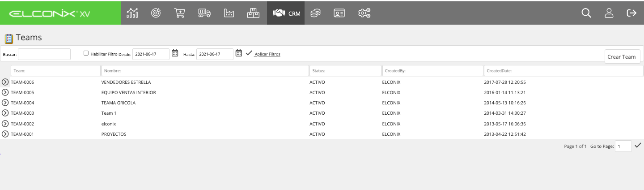Expand the TEAM-0003 row arrow
Screen dimensions: 644x190
[x=5, y=113]
